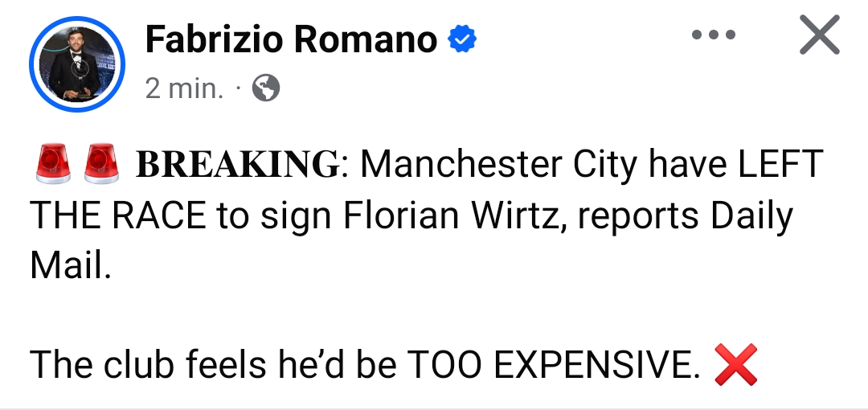Click the red cross mark emoji
This screenshot has height=410, width=868.
point(735,365)
